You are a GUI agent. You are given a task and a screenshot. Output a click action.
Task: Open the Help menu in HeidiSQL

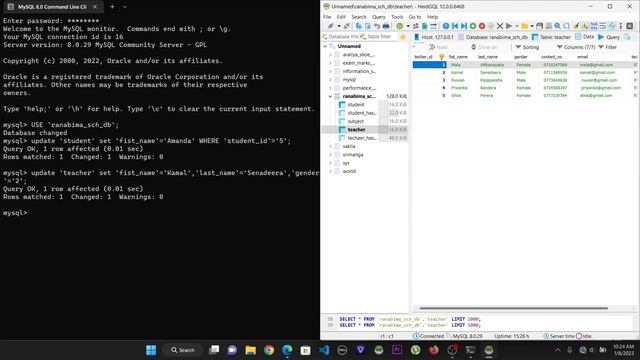point(432,17)
